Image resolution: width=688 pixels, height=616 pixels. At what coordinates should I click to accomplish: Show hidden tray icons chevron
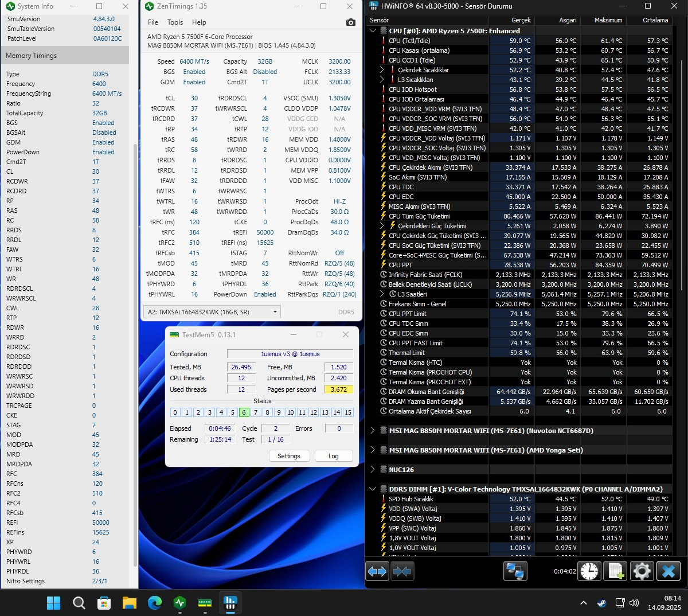[x=584, y=603]
